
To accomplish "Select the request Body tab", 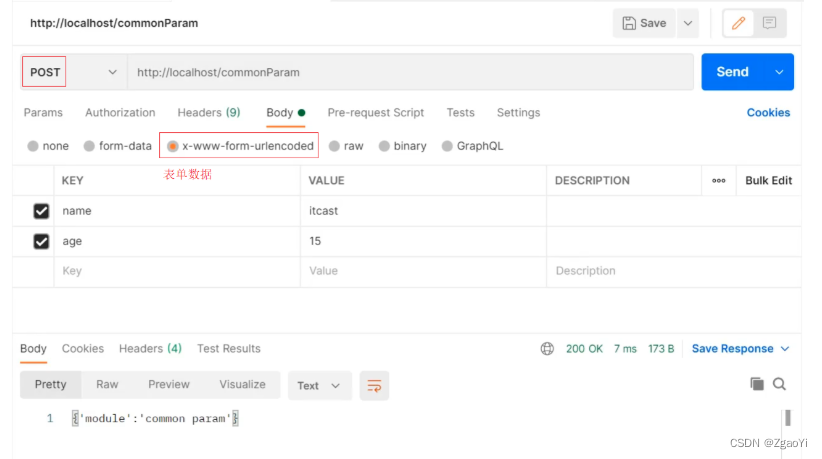I will click(x=286, y=113).
